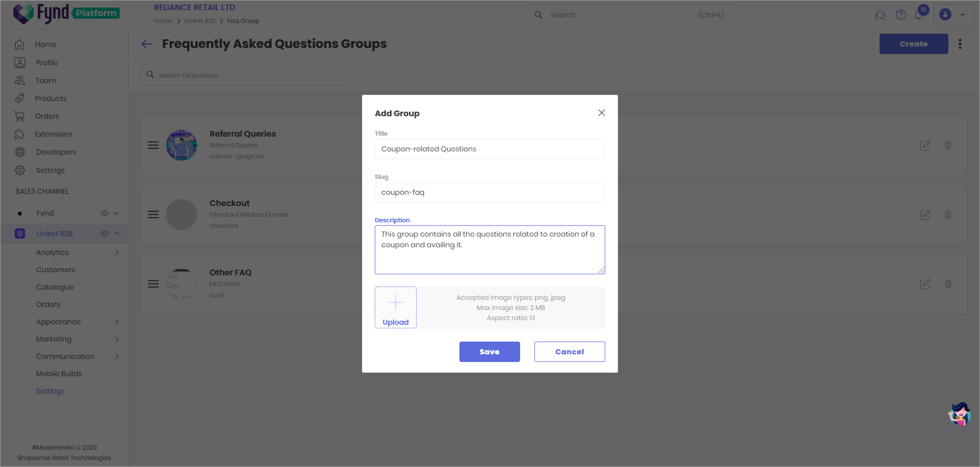Follow the Uniket B2B breadcrumb link

pos(200,21)
